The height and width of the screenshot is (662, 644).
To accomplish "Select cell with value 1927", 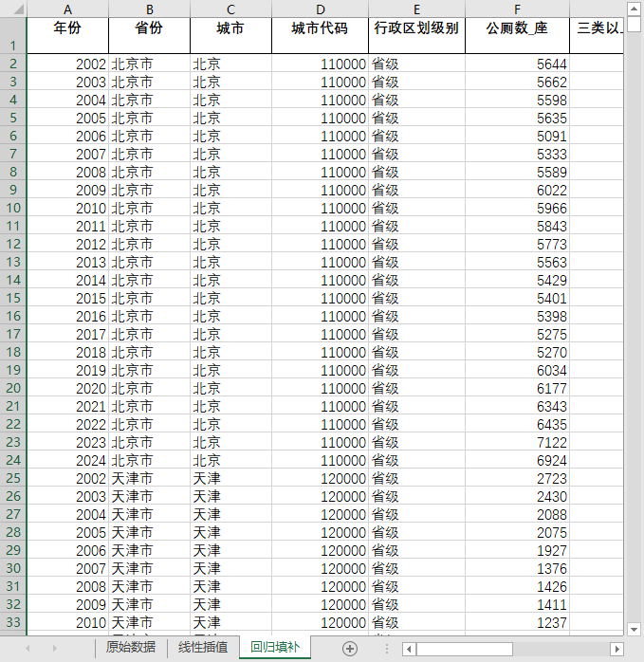I will coord(517,550).
